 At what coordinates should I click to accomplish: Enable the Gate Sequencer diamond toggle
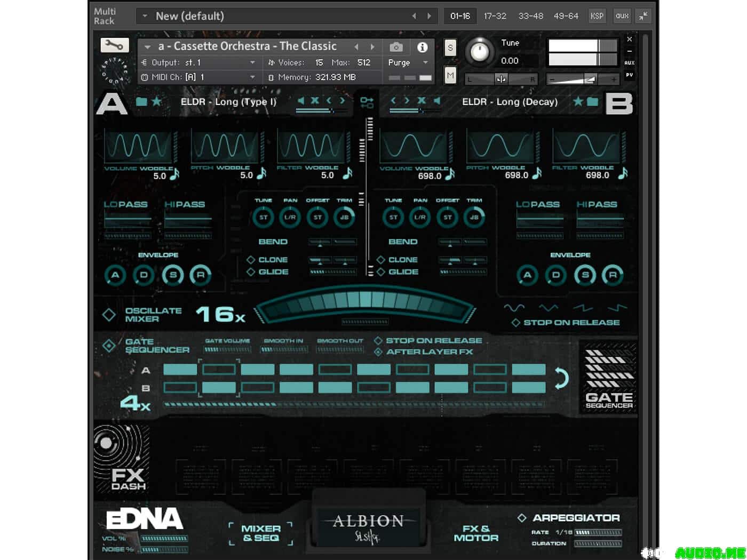(109, 346)
